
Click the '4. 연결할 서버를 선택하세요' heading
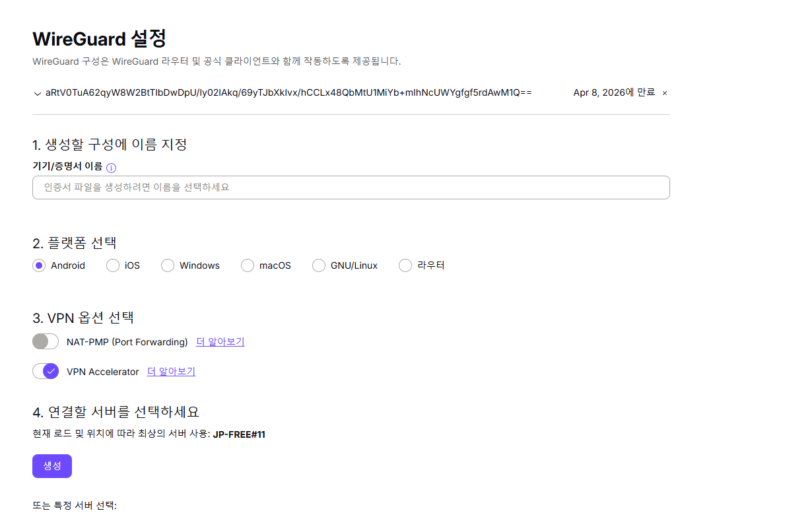click(x=116, y=411)
